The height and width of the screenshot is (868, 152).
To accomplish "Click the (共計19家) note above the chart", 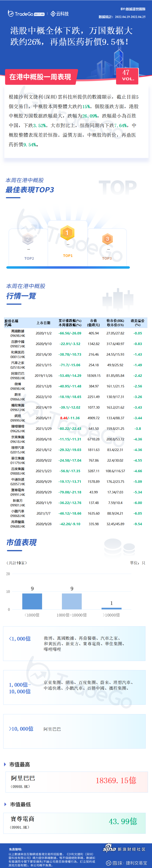I will 17,563.
